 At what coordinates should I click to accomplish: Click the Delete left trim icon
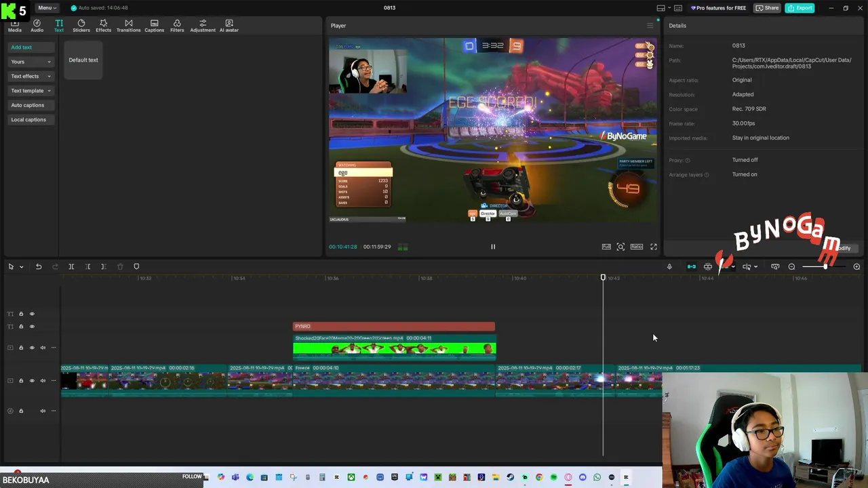[x=87, y=266]
